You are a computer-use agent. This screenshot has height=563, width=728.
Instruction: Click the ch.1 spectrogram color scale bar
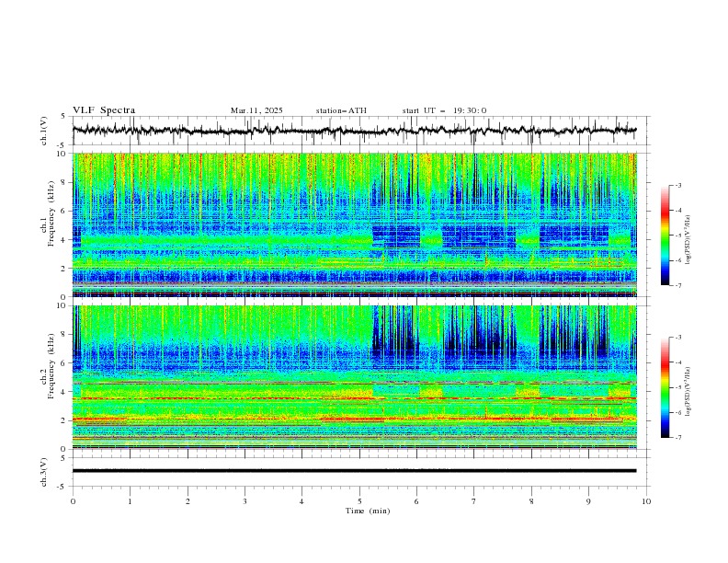665,236
